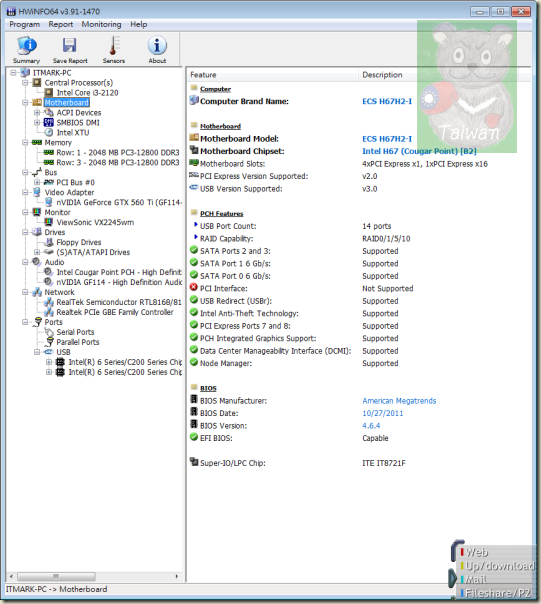The width and height of the screenshot is (541, 604).
Task: Open the Sensors thermometer icon
Action: (x=114, y=45)
